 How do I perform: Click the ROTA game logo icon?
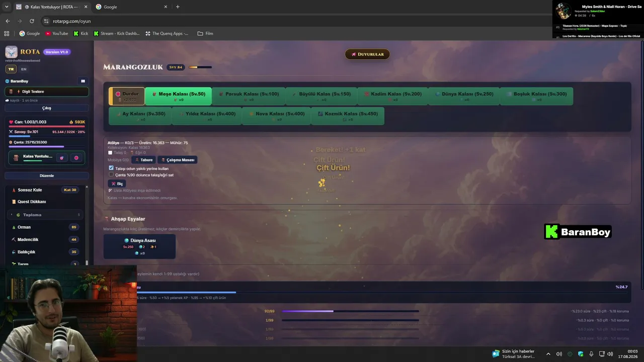point(11,52)
